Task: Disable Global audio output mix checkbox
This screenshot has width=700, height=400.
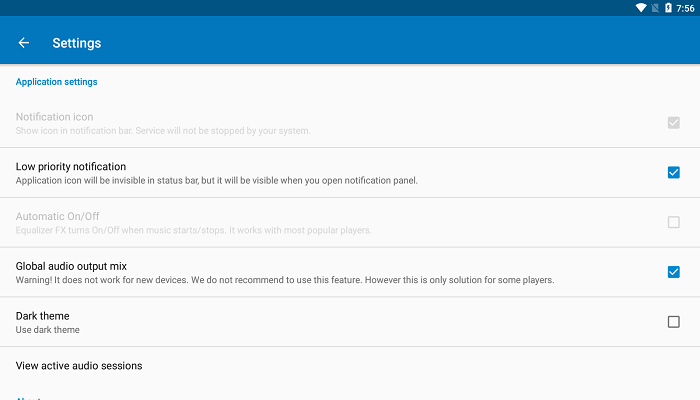Action: (673, 272)
